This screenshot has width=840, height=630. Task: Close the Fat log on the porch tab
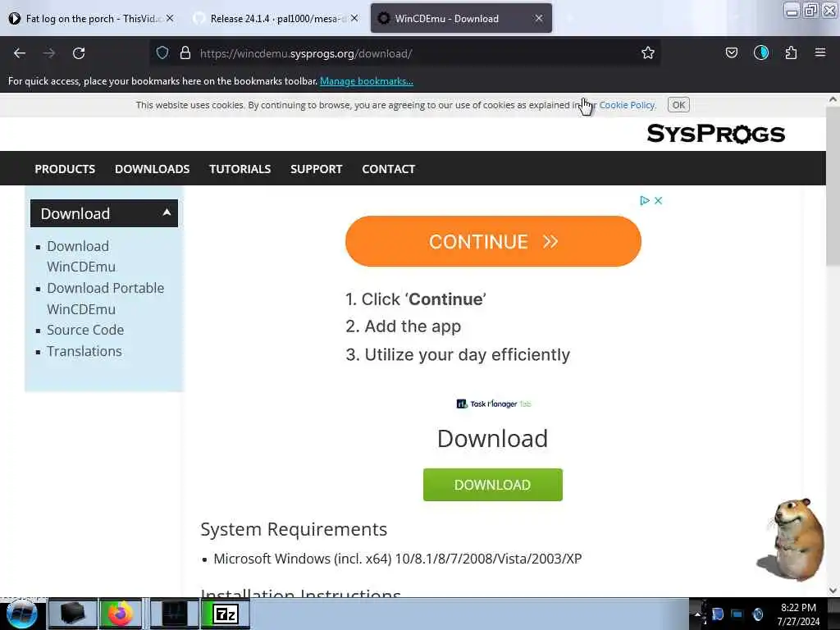[x=170, y=18]
